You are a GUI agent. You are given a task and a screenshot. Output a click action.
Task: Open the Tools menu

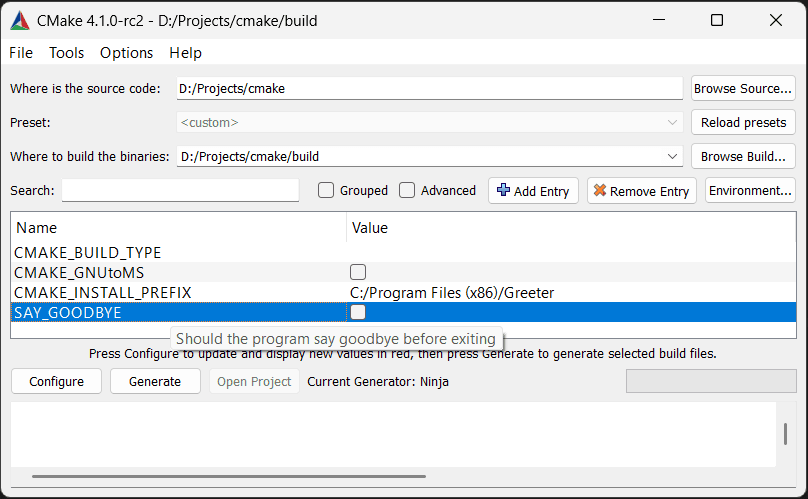66,53
